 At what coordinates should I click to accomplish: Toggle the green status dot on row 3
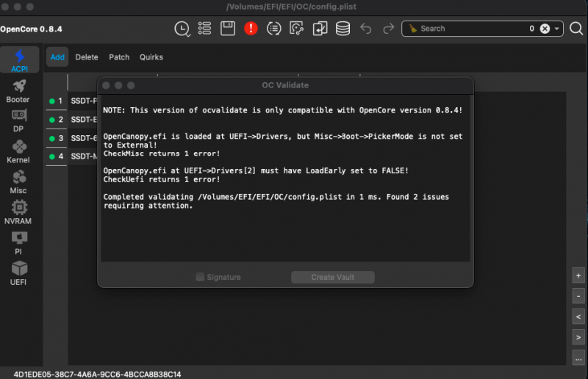click(52, 138)
